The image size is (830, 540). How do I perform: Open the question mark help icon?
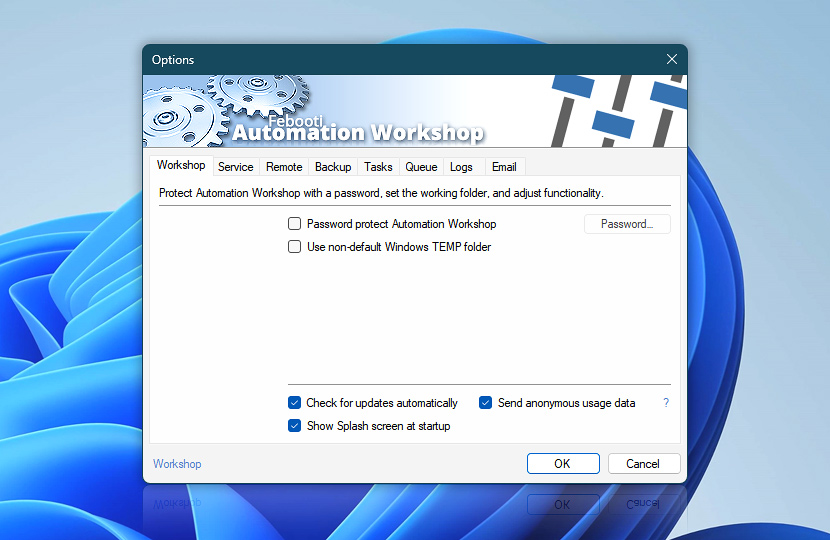[666, 403]
